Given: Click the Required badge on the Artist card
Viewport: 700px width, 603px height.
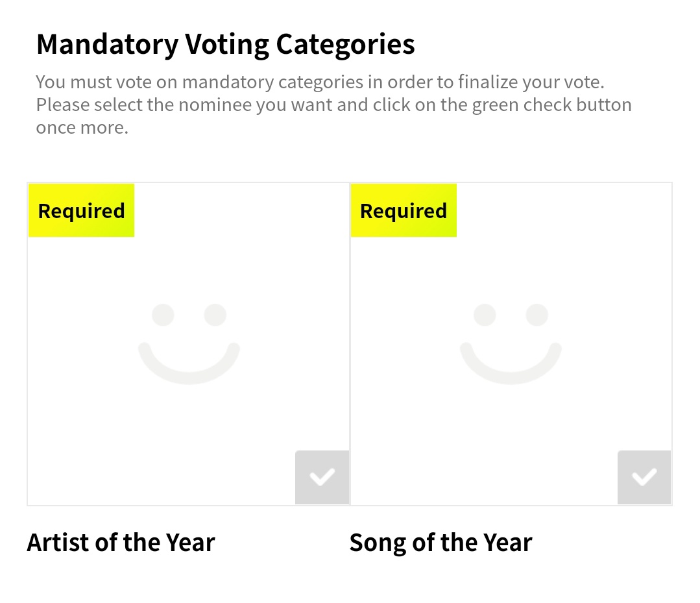Looking at the screenshot, I should click(x=81, y=210).
